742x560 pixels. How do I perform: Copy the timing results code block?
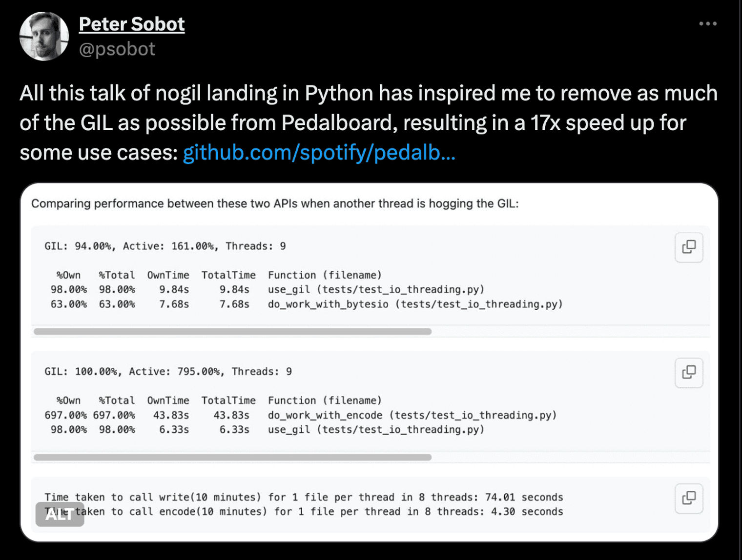[x=689, y=499]
